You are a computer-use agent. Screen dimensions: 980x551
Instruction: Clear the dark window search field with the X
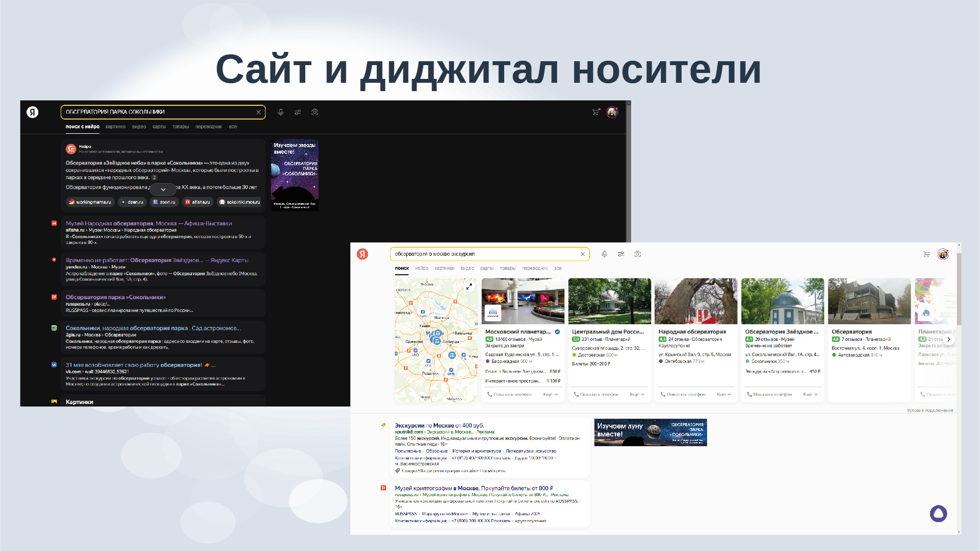[x=258, y=112]
